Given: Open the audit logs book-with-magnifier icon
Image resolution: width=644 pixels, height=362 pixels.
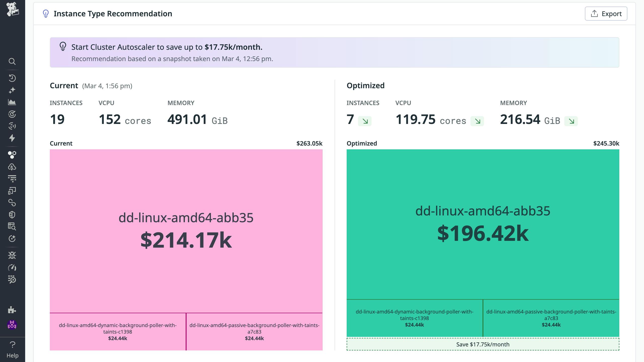Looking at the screenshot, I should click(12, 226).
